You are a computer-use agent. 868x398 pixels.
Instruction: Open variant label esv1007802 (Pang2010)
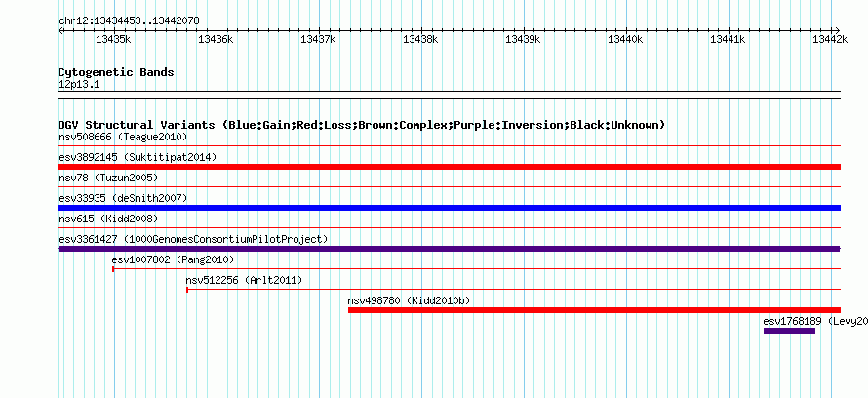173,259
